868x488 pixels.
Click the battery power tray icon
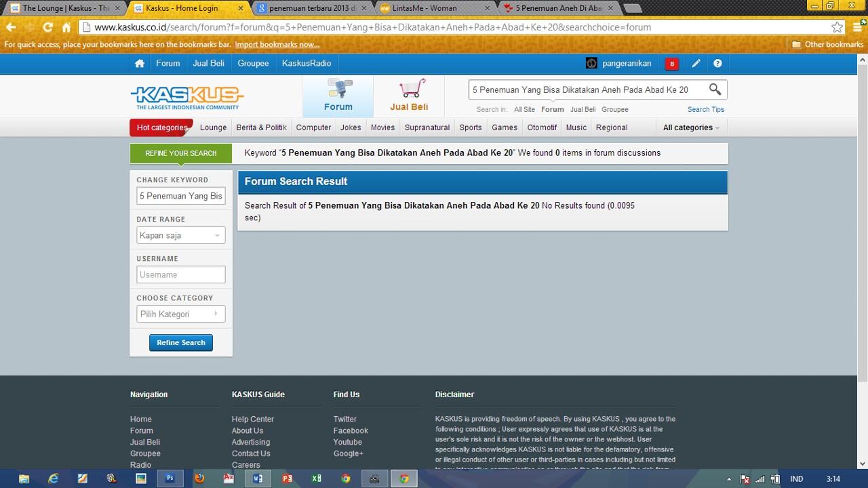click(775, 479)
